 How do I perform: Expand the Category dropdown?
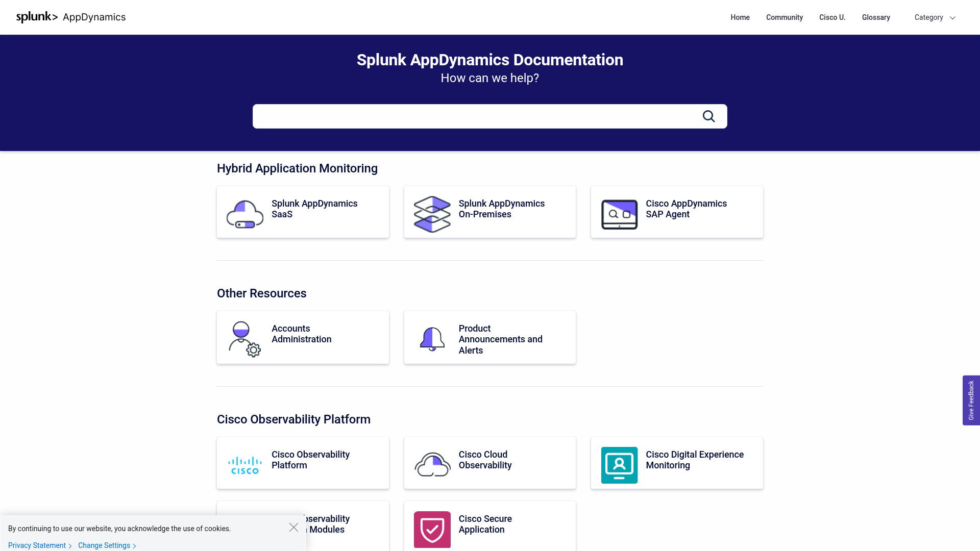934,17
